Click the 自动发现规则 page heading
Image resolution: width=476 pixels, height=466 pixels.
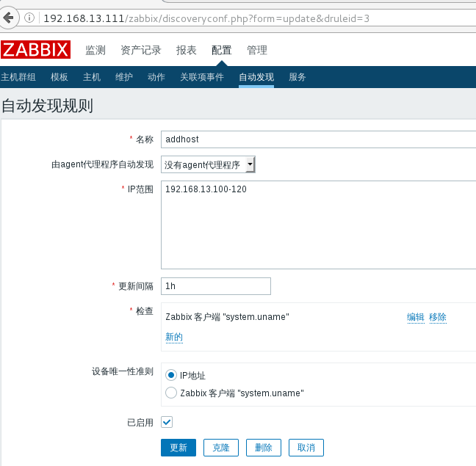pyautogui.click(x=47, y=106)
